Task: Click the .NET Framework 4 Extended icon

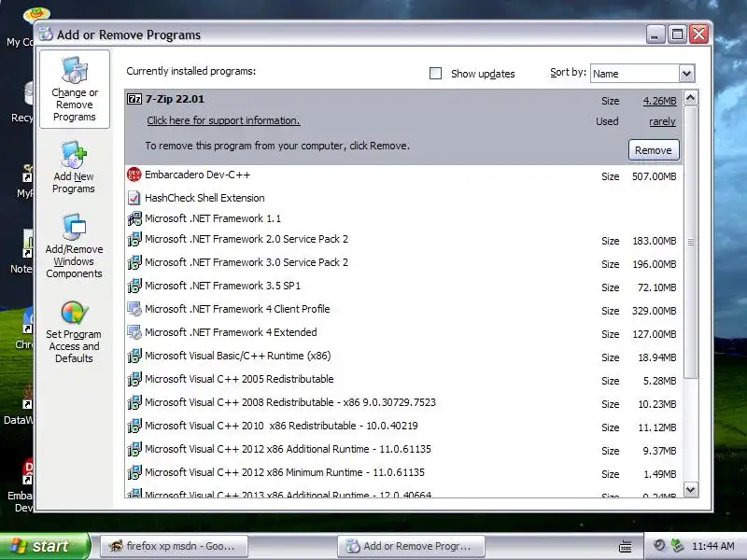Action: (x=134, y=332)
